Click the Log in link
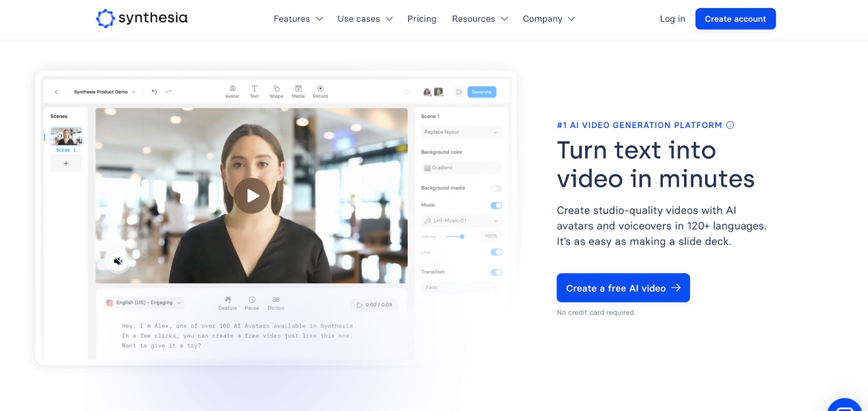Viewport: 868px width, 411px height. coord(672,19)
